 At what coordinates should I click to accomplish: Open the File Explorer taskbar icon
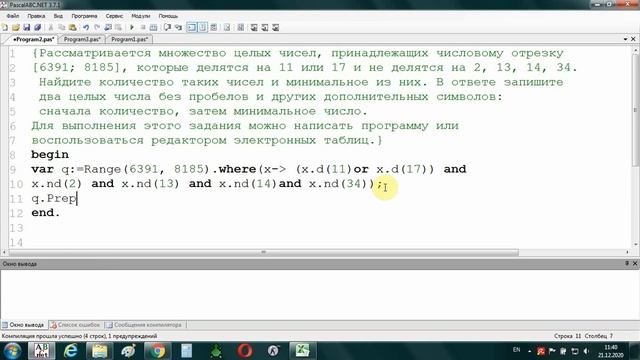tap(99, 351)
